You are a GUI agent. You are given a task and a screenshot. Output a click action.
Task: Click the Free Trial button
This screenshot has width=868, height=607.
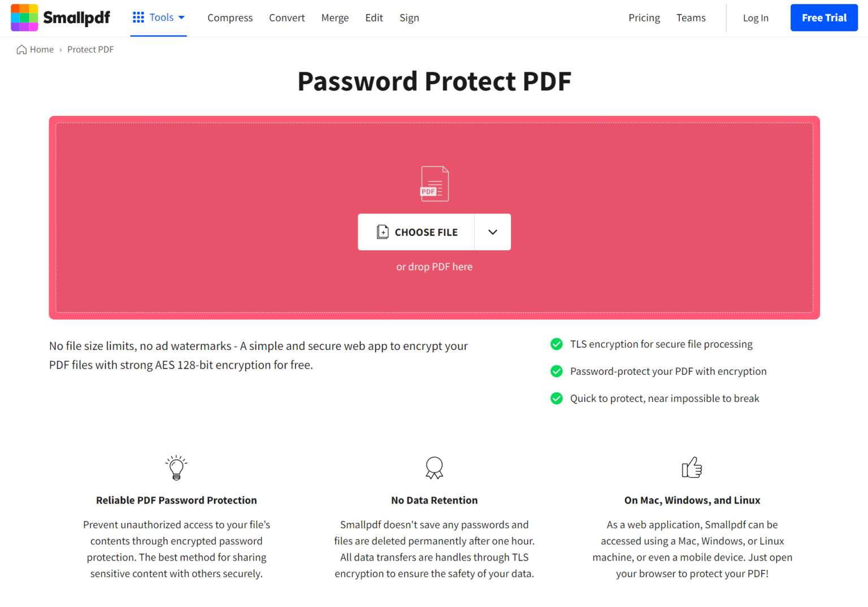coord(824,18)
